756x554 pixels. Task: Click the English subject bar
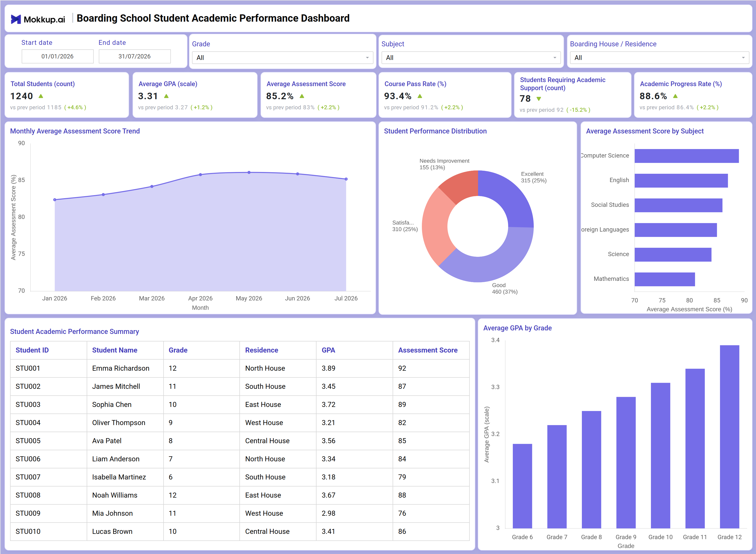681,181
